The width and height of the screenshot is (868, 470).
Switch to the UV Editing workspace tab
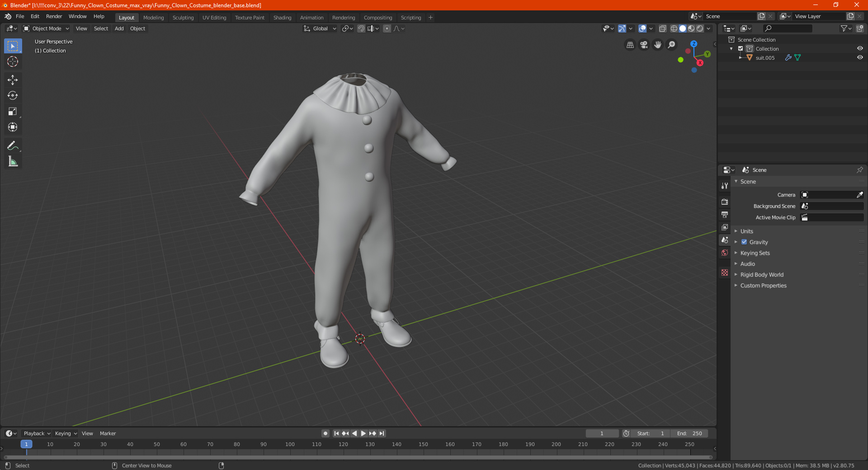[x=214, y=18]
